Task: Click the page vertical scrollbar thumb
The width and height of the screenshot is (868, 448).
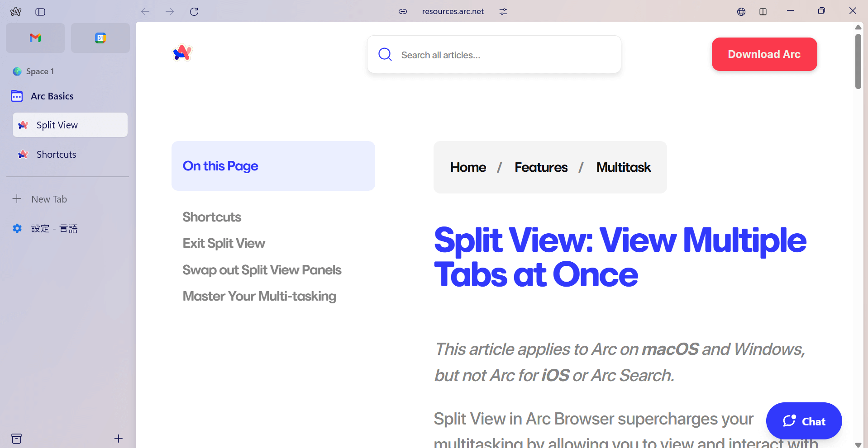Action: 858,61
